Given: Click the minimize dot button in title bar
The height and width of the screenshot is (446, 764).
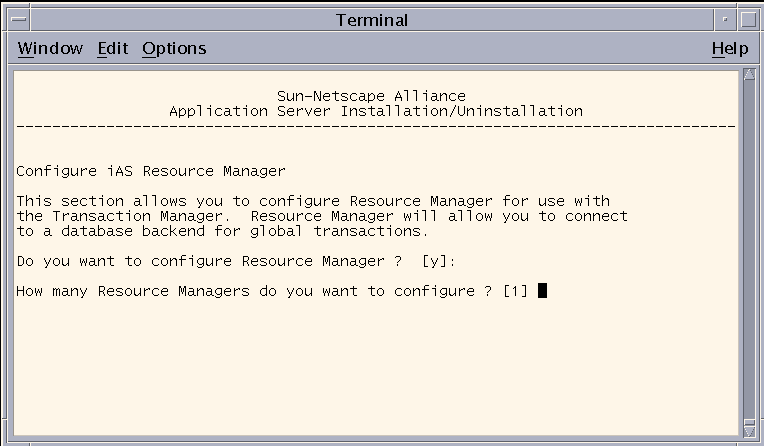Looking at the screenshot, I should 725,19.
